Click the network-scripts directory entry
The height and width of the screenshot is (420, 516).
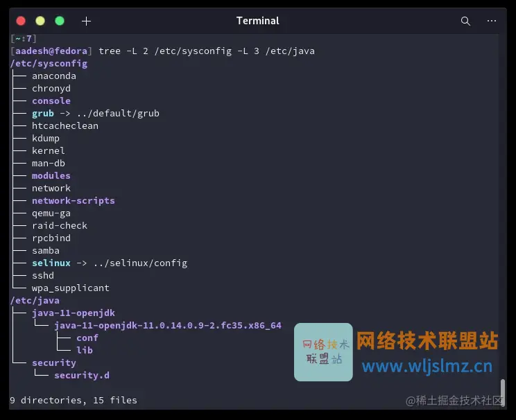(74, 200)
